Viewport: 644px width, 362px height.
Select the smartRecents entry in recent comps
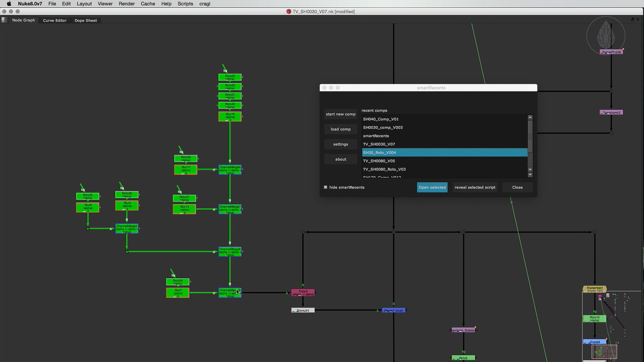tap(445, 136)
